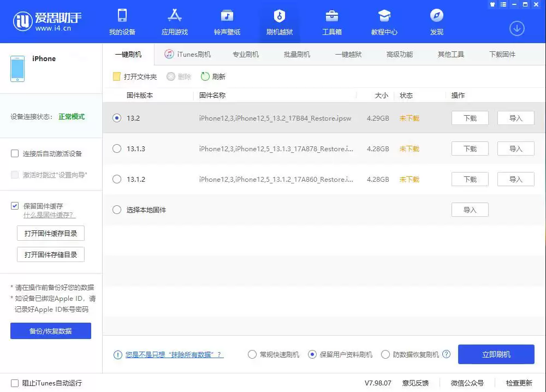Image resolution: width=546 pixels, height=392 pixels.
Task: Open the 批量刷机 tab
Action: 296,54
